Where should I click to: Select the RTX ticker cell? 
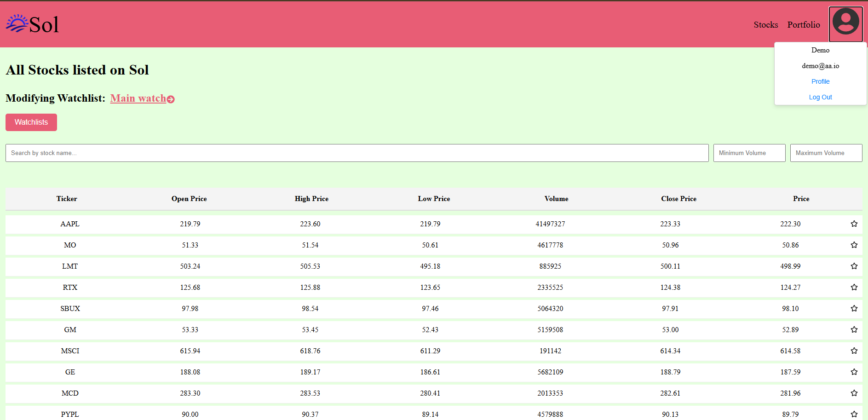click(x=70, y=288)
